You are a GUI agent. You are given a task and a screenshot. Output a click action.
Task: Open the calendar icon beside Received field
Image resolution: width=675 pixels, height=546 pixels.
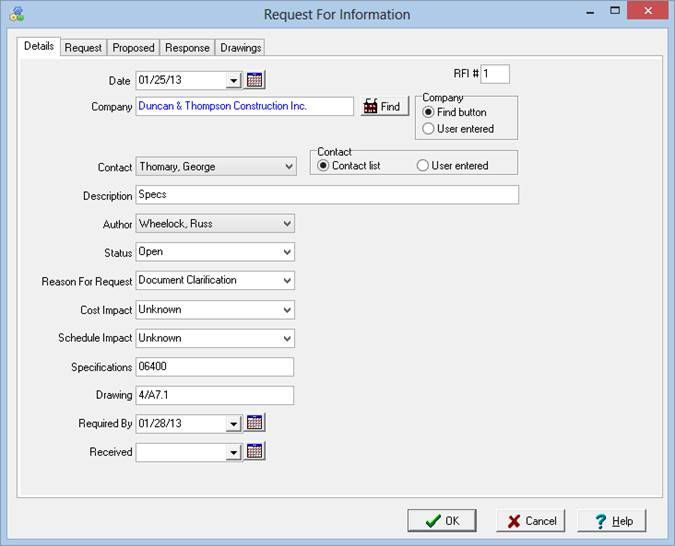[255, 452]
